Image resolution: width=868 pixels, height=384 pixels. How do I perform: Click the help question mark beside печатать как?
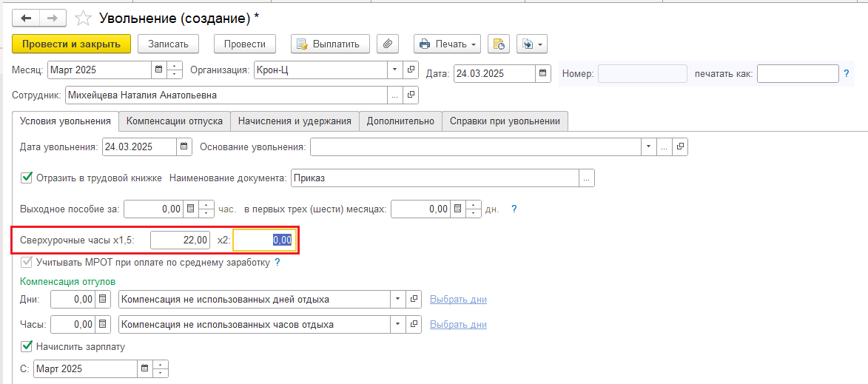tap(846, 73)
